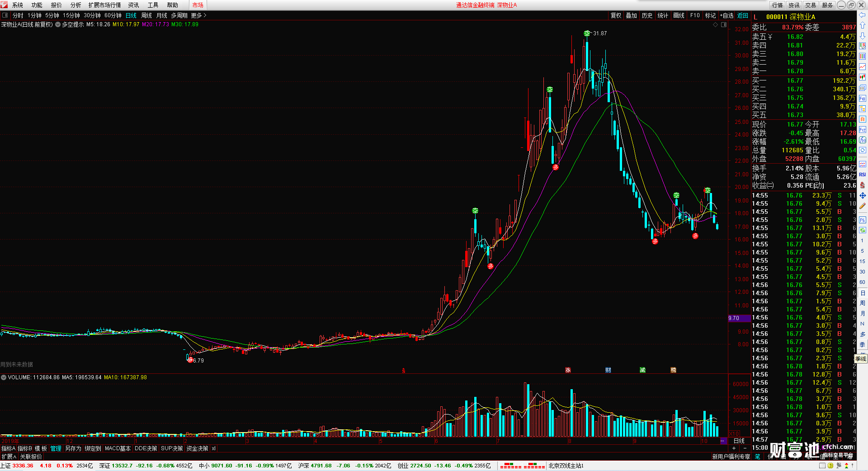The height and width of the screenshot is (471, 868).
Task: Open the MACD基本 indicator tab
Action: click(x=118, y=448)
